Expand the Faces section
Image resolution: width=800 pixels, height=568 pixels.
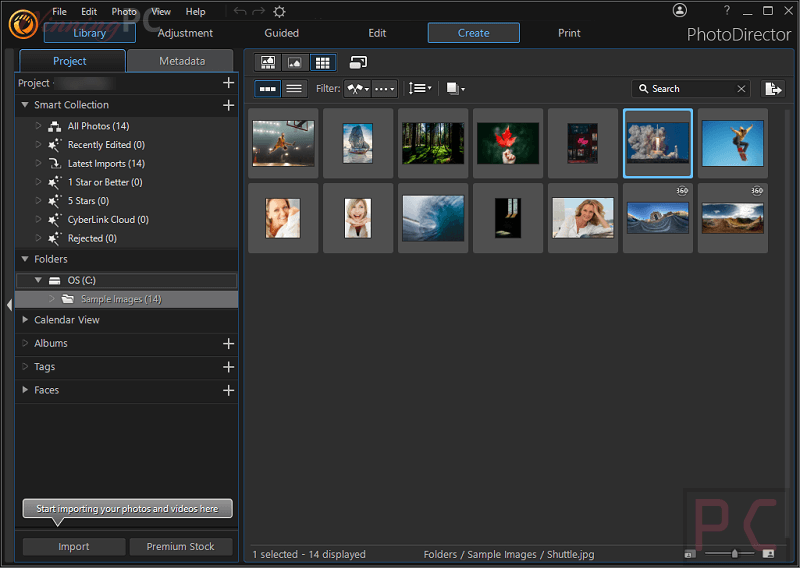[x=24, y=390]
